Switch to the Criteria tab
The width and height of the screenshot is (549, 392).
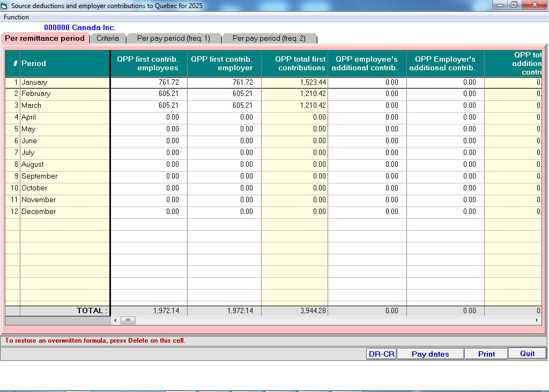[x=108, y=38]
